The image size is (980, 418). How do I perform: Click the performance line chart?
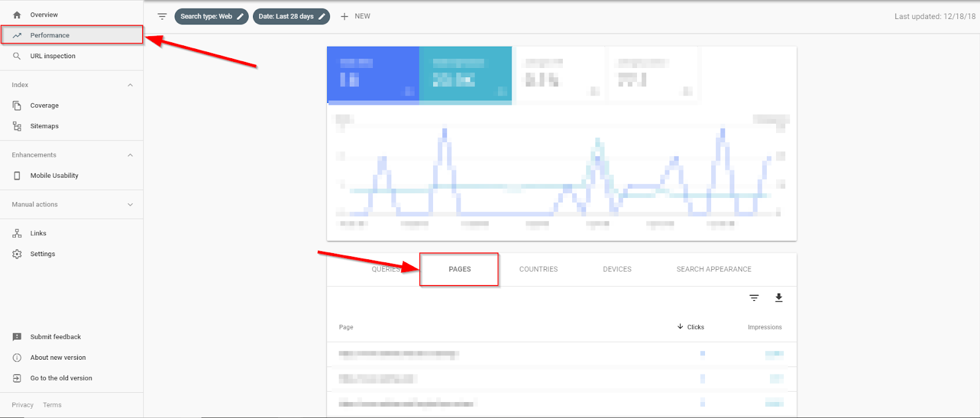pyautogui.click(x=562, y=170)
